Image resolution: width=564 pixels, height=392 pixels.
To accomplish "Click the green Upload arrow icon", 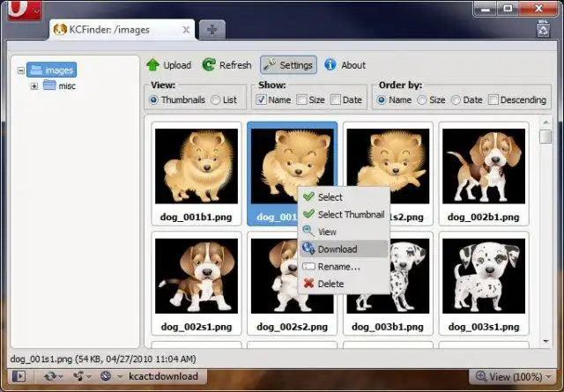I will (x=152, y=64).
